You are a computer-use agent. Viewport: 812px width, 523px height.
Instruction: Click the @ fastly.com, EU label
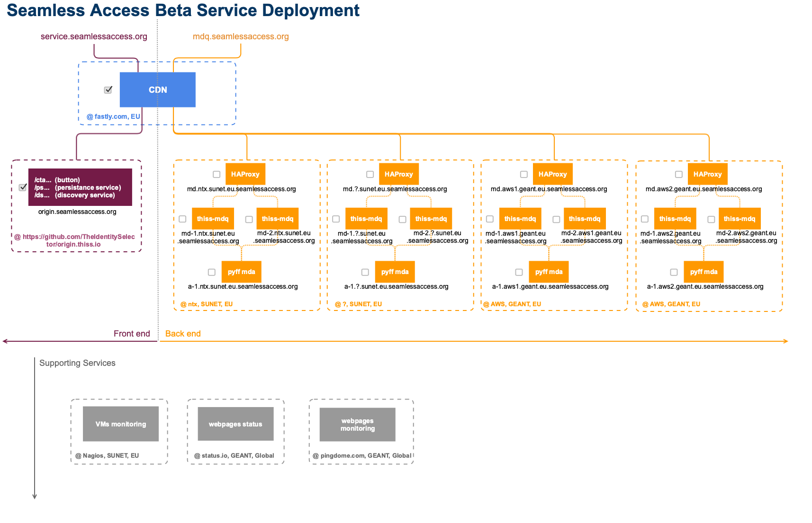[113, 116]
